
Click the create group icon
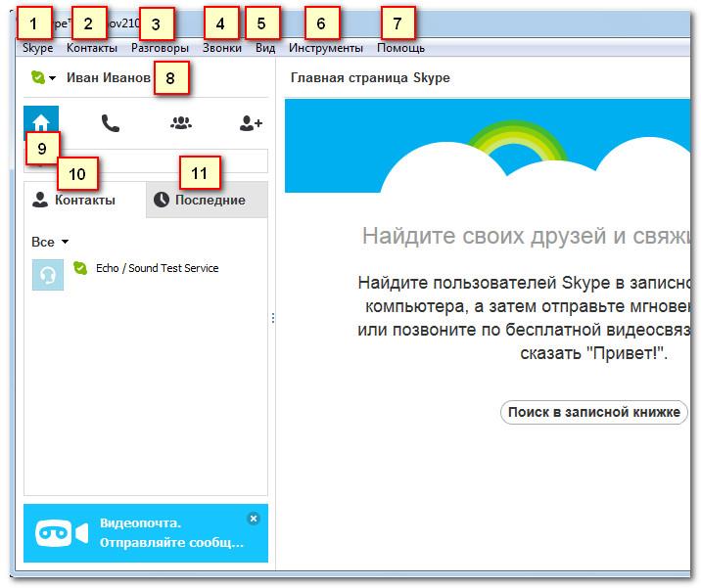point(180,123)
